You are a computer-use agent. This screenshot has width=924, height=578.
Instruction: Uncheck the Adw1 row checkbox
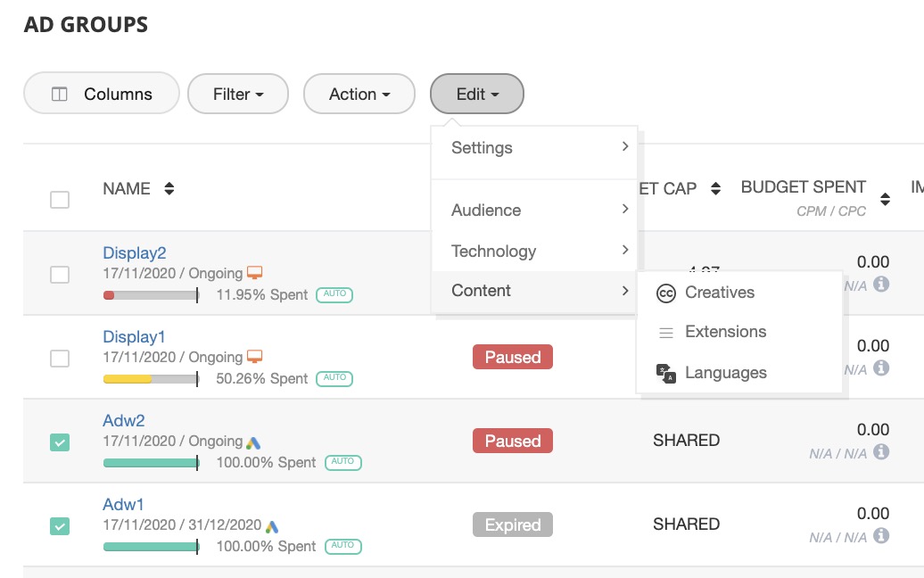click(x=60, y=526)
